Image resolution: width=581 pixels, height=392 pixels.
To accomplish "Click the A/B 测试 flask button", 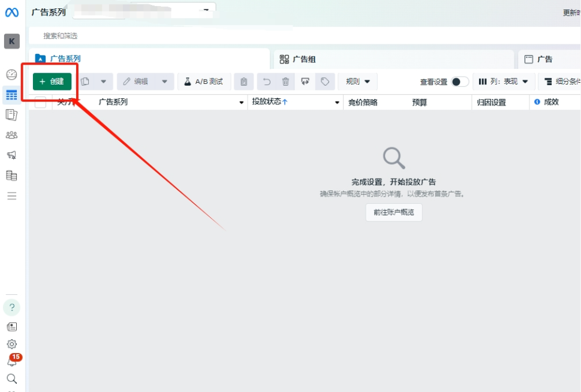I will 204,82.
